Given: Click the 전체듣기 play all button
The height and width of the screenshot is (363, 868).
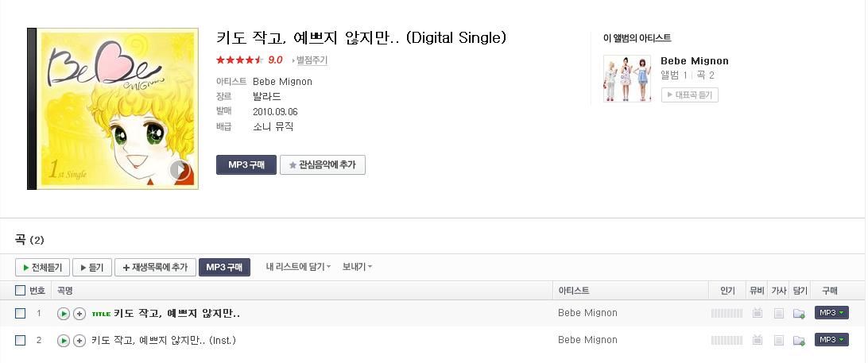Looking at the screenshot, I should [42, 267].
